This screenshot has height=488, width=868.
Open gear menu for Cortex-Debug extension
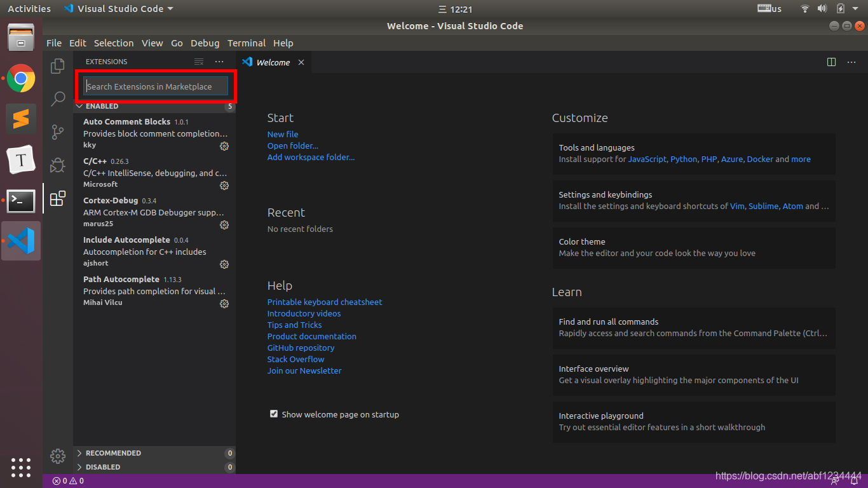(x=224, y=225)
